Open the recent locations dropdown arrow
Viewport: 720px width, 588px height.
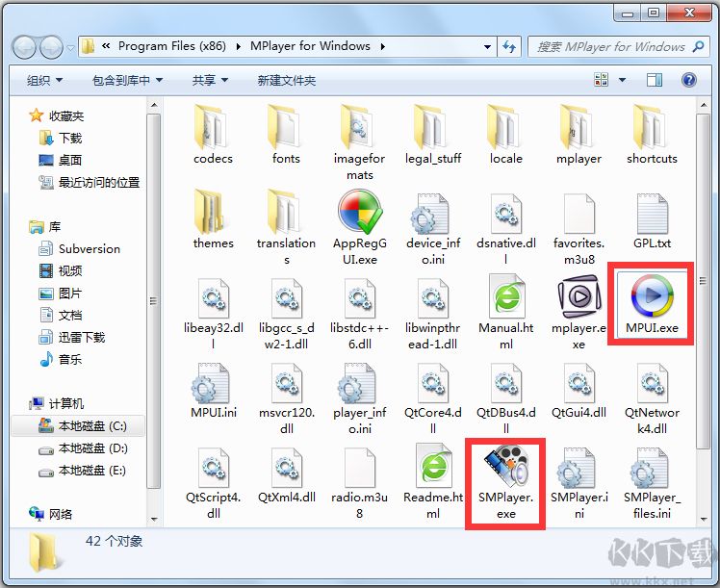point(70,47)
